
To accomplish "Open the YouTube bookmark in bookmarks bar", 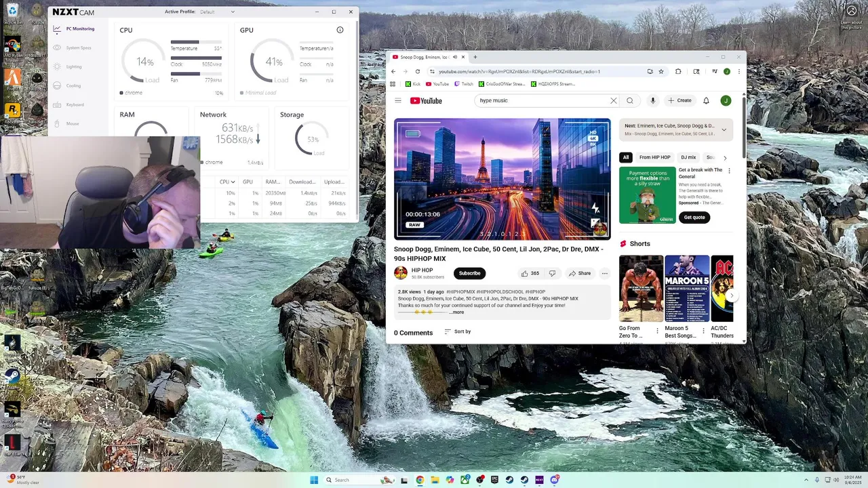I will click(437, 84).
